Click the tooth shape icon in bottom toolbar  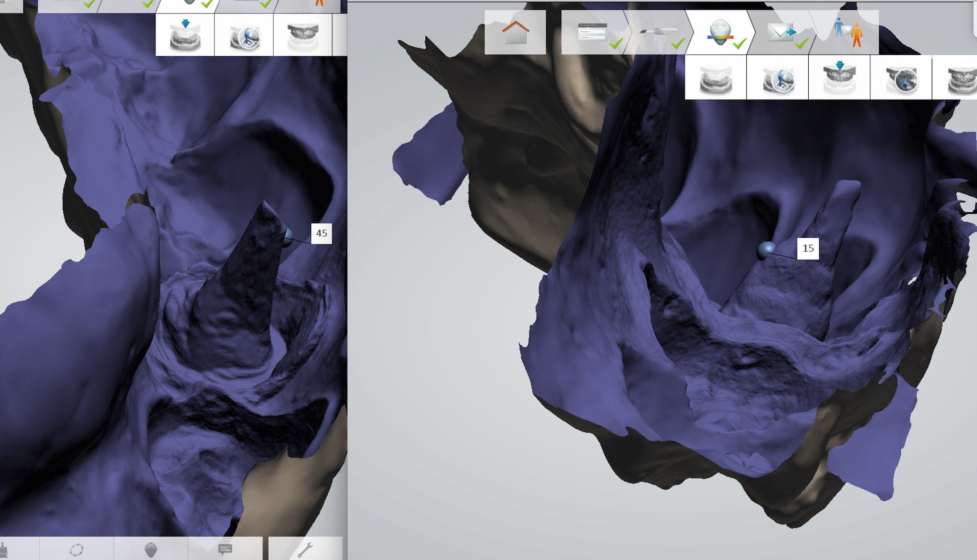point(151,549)
